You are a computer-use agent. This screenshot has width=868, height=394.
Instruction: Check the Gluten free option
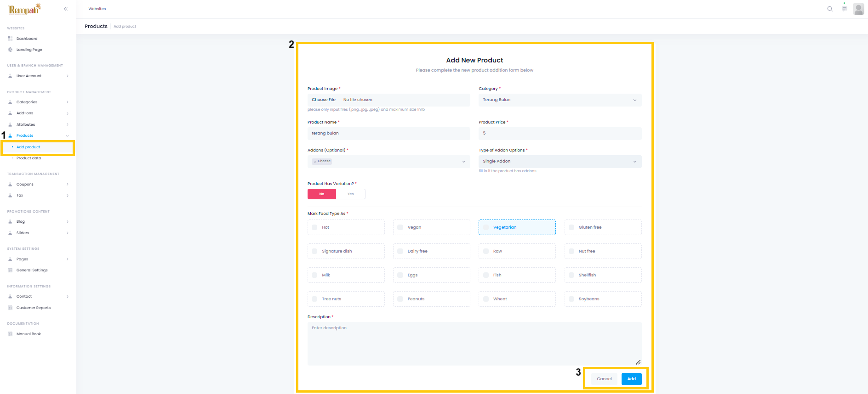[x=571, y=227]
